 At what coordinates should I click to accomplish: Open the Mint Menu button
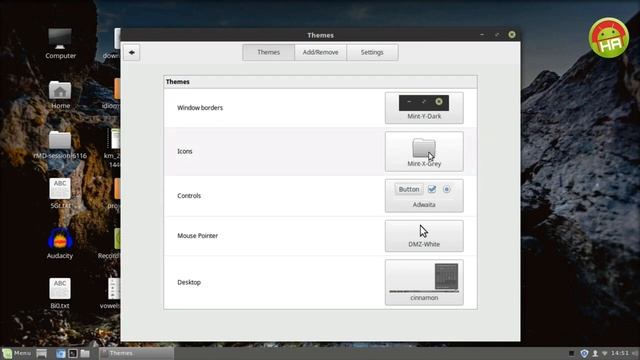click(x=17, y=353)
